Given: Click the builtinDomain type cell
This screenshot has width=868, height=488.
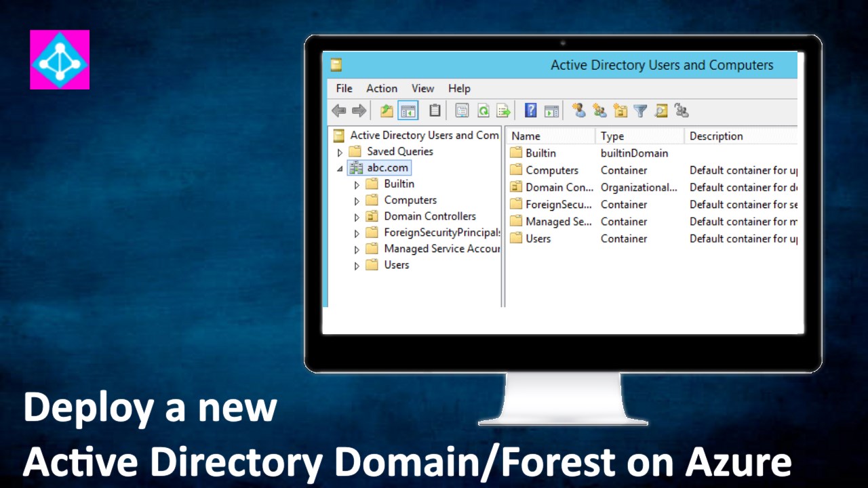Looking at the screenshot, I should 634,153.
